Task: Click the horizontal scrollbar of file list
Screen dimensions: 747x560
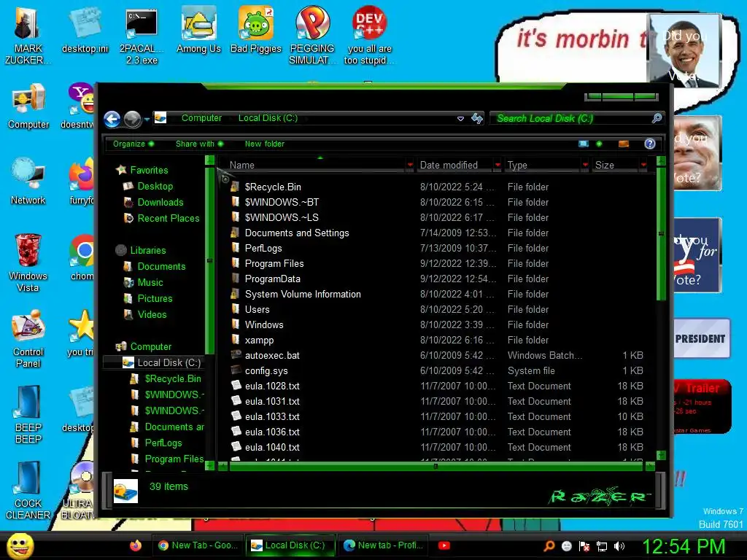Action: [436, 467]
